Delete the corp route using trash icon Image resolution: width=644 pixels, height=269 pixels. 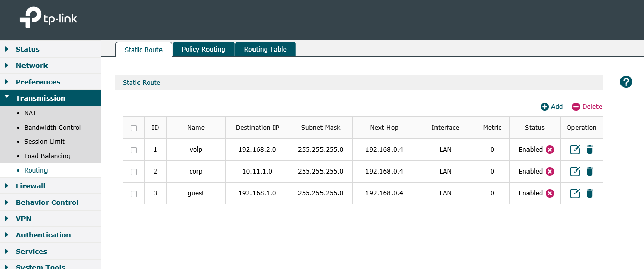click(x=590, y=172)
